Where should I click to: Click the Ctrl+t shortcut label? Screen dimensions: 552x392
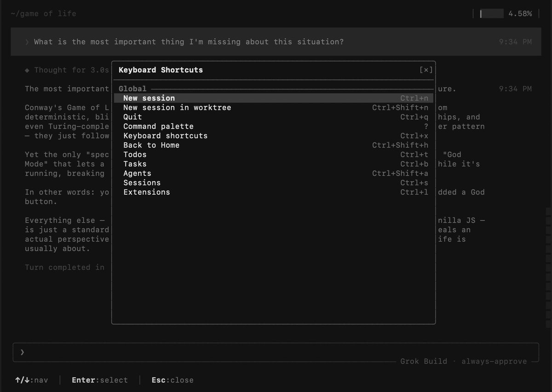pyautogui.click(x=414, y=155)
